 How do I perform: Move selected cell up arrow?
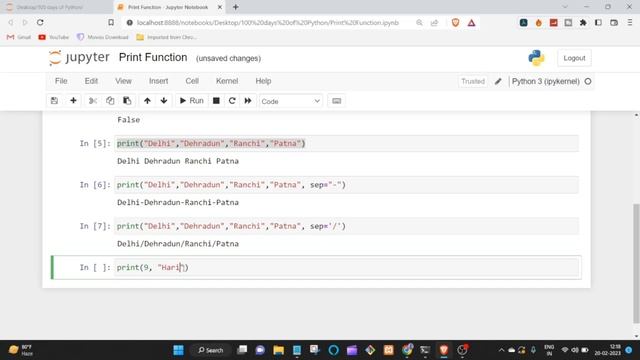point(147,101)
